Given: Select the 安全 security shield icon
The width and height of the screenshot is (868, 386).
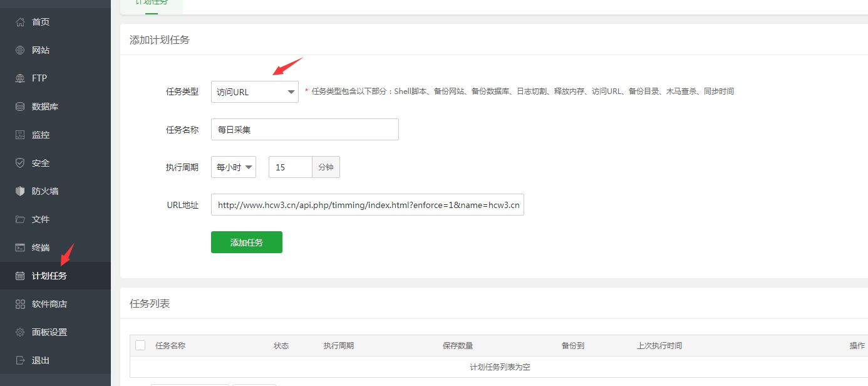Looking at the screenshot, I should [21, 162].
